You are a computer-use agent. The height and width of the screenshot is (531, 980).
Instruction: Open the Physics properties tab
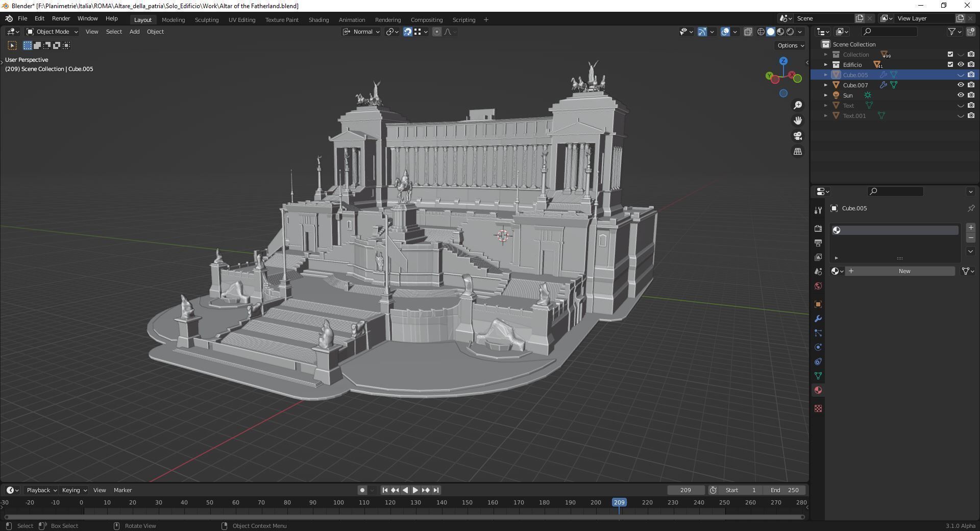[x=818, y=347]
